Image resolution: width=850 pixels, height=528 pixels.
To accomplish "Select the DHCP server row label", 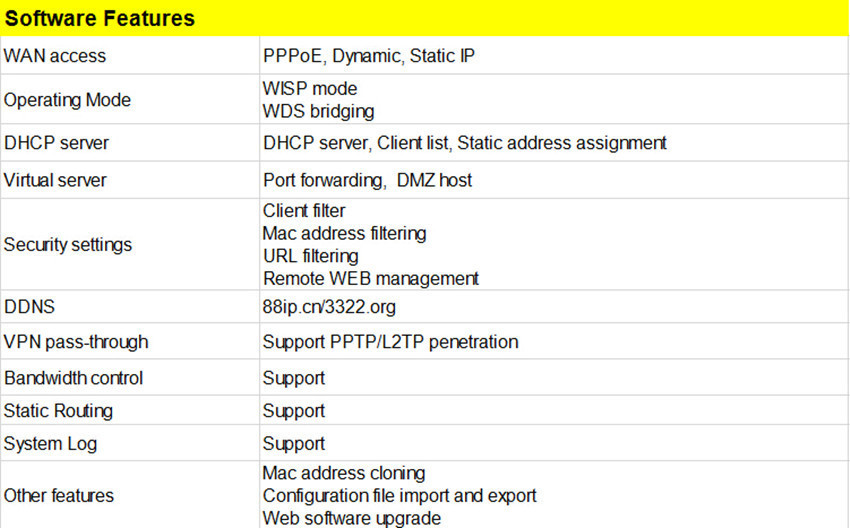I will [x=56, y=143].
